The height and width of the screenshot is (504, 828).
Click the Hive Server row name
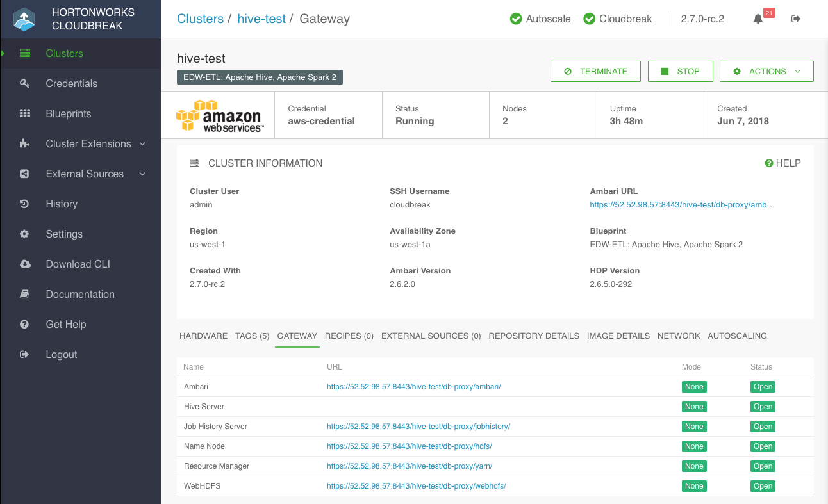click(x=204, y=407)
